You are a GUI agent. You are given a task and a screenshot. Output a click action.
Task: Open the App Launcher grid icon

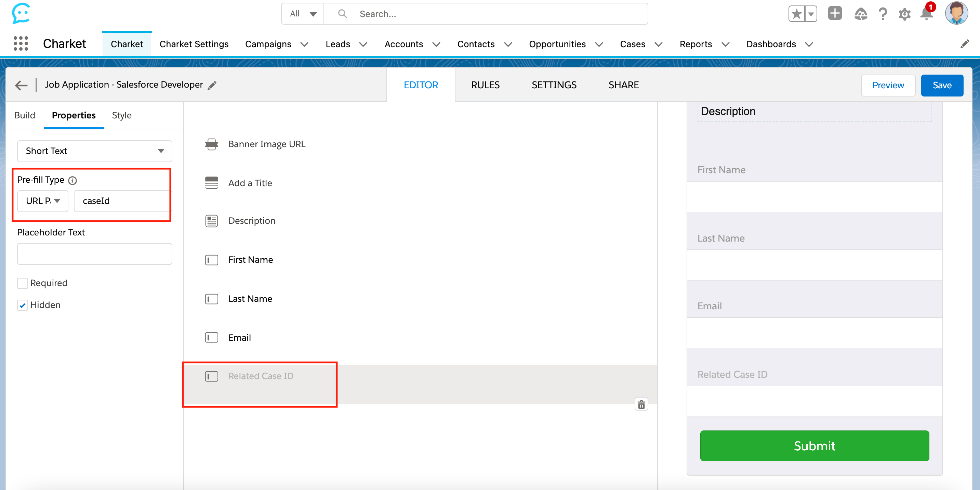point(21,44)
